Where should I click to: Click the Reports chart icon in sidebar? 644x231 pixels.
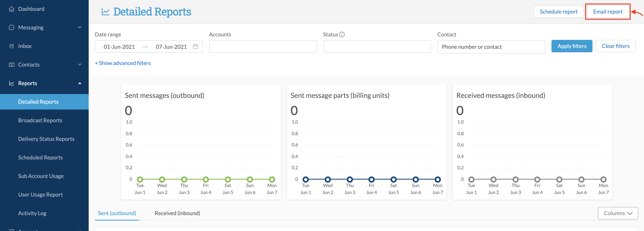click(x=11, y=83)
